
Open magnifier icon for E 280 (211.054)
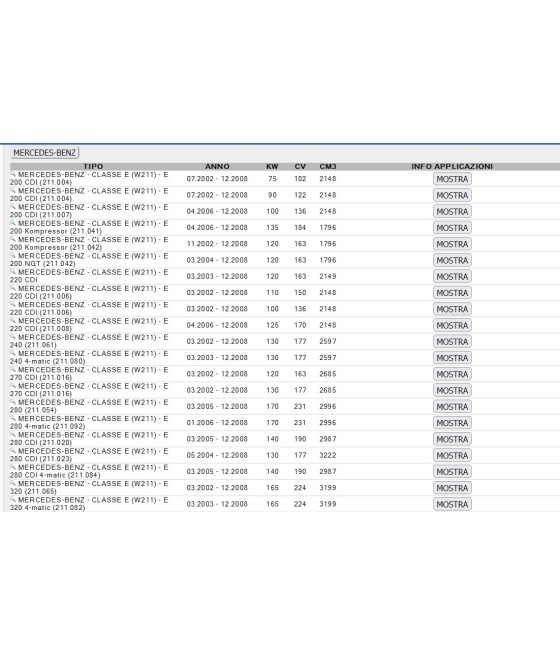point(13,402)
